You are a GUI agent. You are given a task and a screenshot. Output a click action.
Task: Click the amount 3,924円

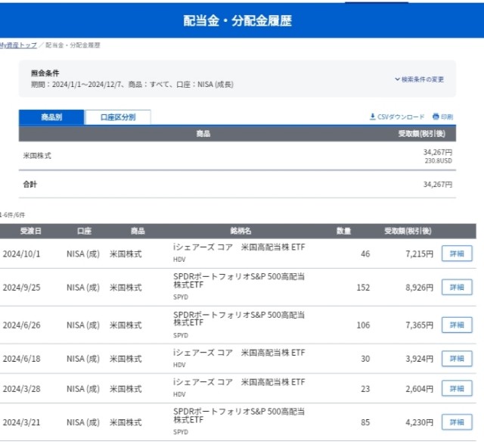tap(419, 359)
